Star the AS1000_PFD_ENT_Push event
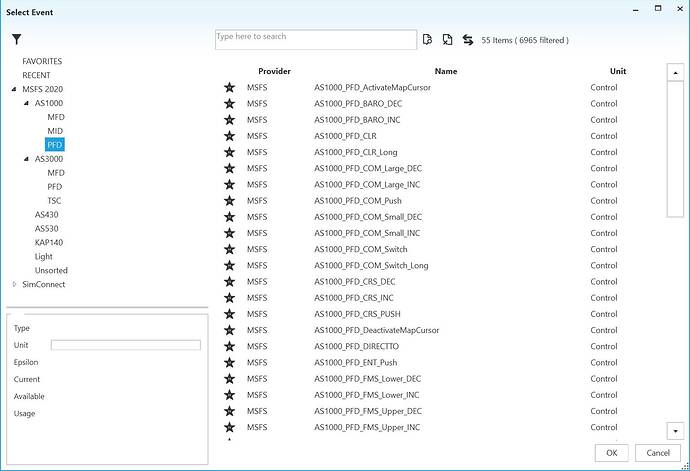 pos(229,363)
